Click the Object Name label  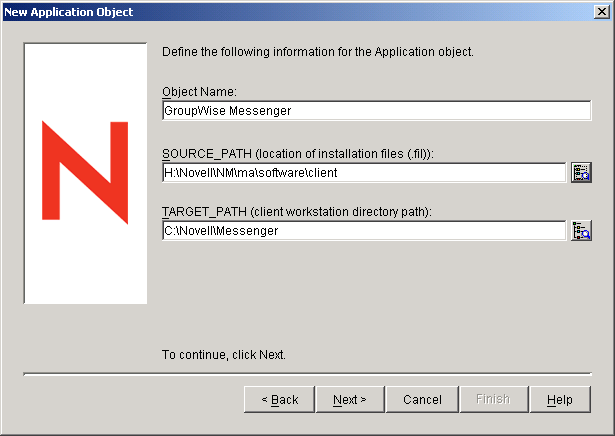[x=199, y=92]
